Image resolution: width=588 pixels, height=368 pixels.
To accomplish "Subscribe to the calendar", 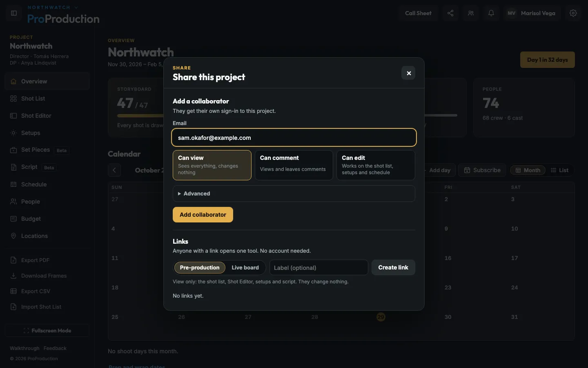I will [482, 170].
